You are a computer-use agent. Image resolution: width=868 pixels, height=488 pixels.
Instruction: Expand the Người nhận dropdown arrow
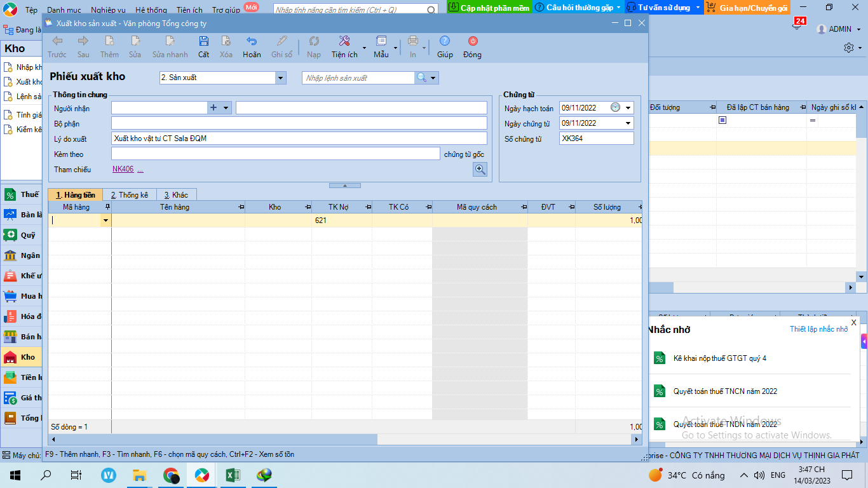pos(226,108)
